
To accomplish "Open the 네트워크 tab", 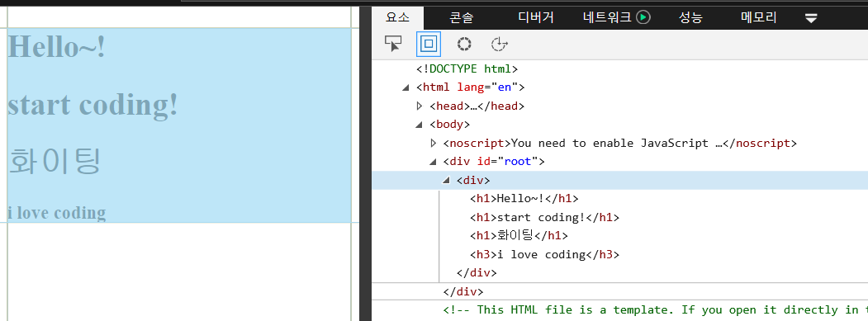I will (607, 17).
